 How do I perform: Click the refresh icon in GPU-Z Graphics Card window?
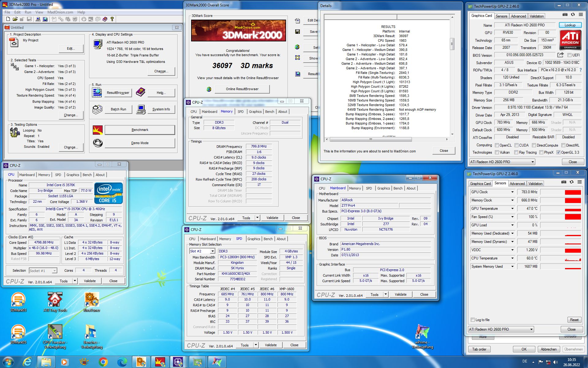tap(573, 14)
